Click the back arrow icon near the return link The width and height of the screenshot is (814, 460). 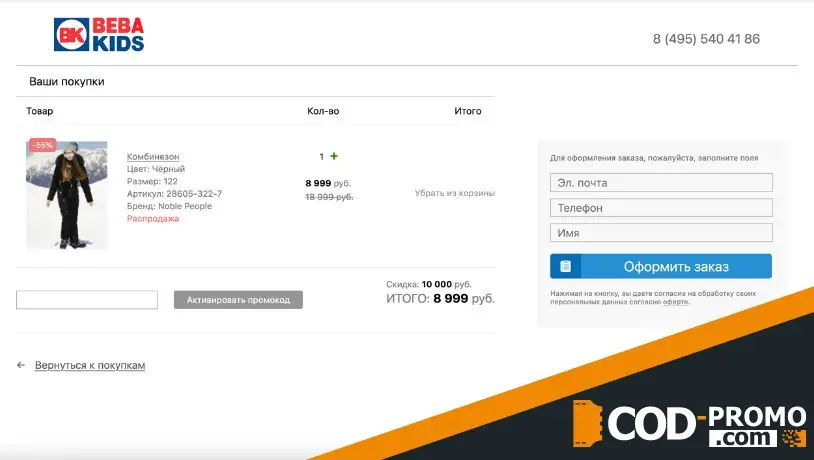(x=21, y=366)
